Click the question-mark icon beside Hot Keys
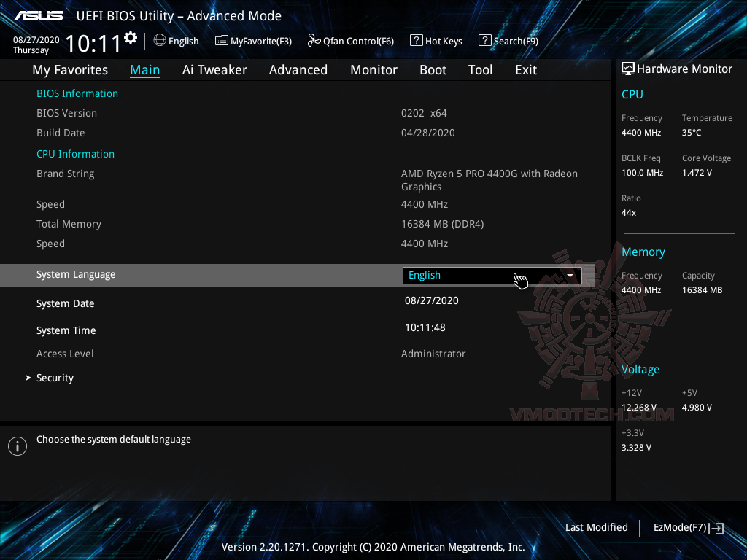The image size is (747, 560). 416,41
